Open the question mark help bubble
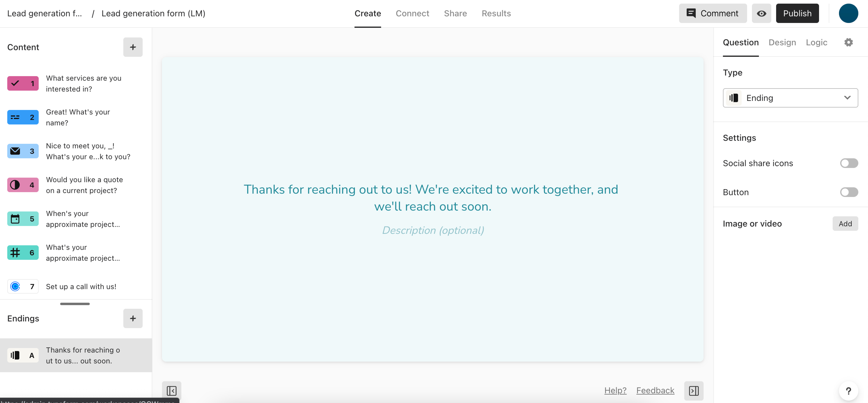This screenshot has height=403, width=868. pyautogui.click(x=849, y=391)
